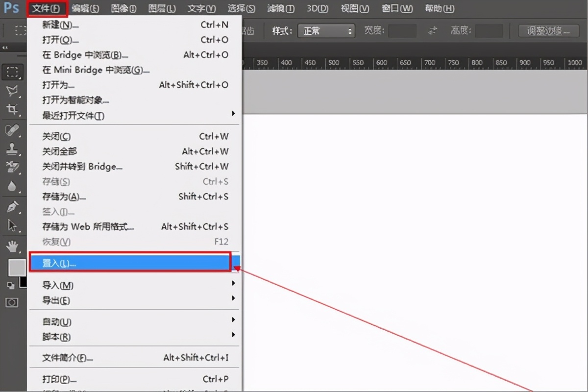The height and width of the screenshot is (392, 588).
Task: Open the 样式 dropdown showing 正常
Action: tap(326, 31)
